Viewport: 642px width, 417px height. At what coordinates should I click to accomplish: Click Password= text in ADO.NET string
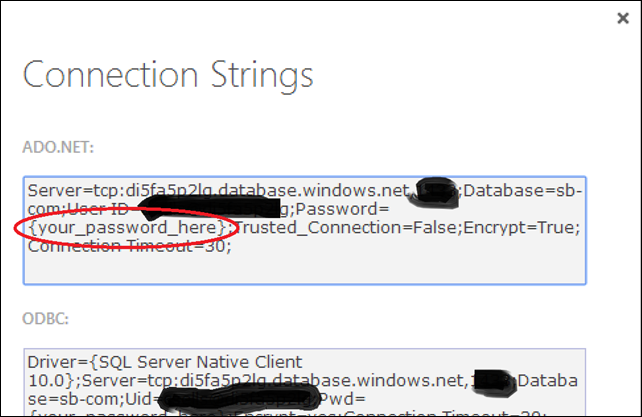(342, 209)
